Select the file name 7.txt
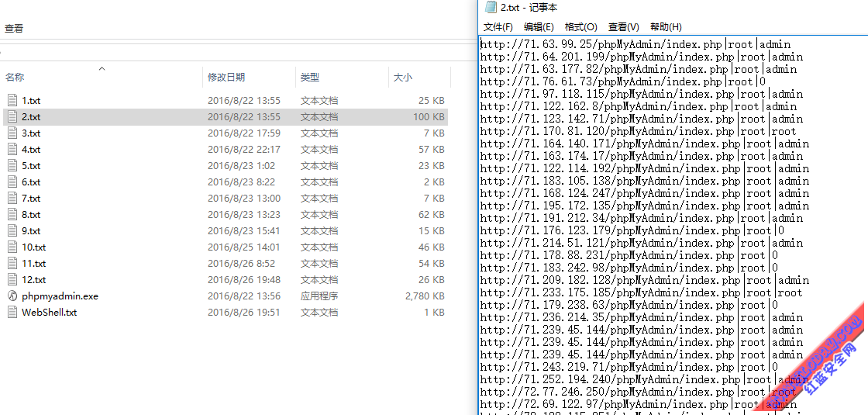Screen dimensions: 868x415 click(31, 199)
